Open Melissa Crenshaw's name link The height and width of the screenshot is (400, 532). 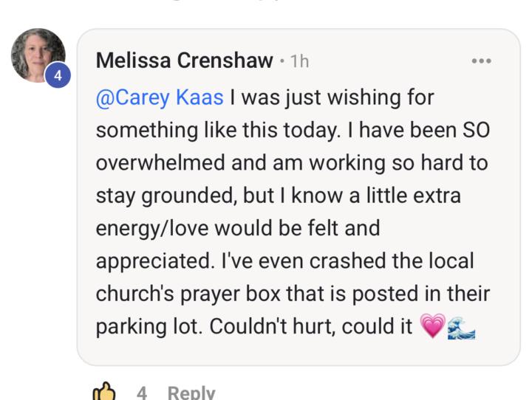coord(185,61)
